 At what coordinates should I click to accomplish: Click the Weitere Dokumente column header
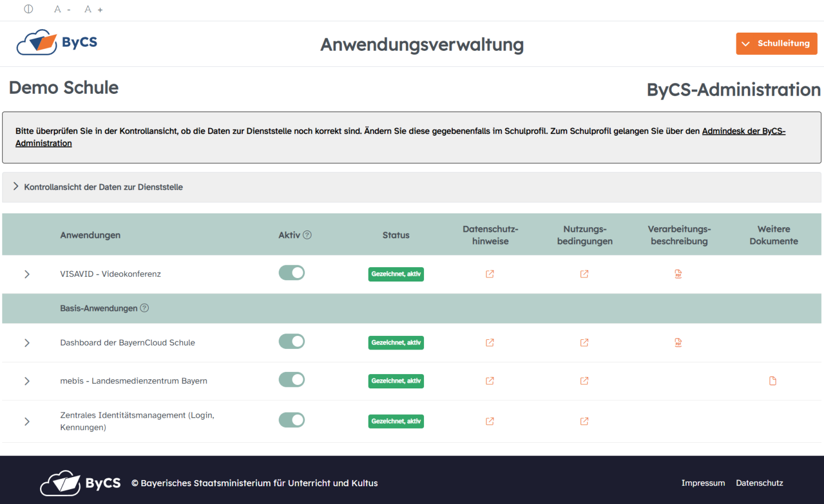tap(774, 235)
